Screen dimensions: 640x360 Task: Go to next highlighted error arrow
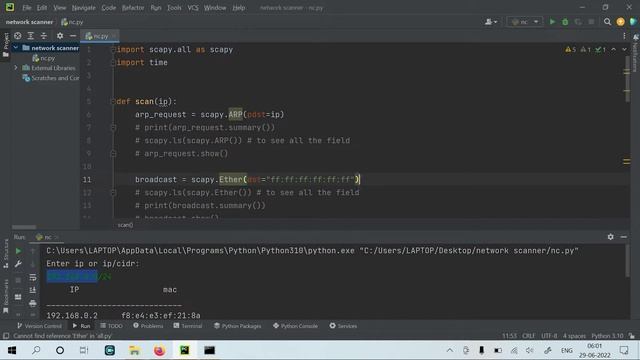pyautogui.click(x=624, y=49)
